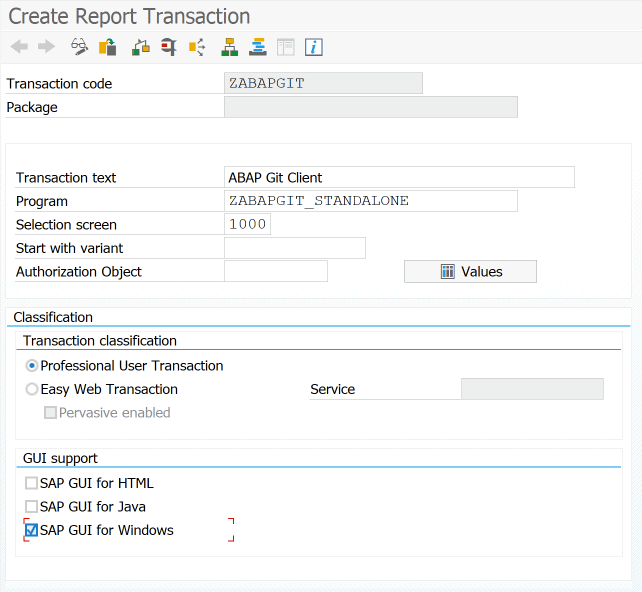Click the Authorization Object input field
642x592 pixels.
(276, 271)
